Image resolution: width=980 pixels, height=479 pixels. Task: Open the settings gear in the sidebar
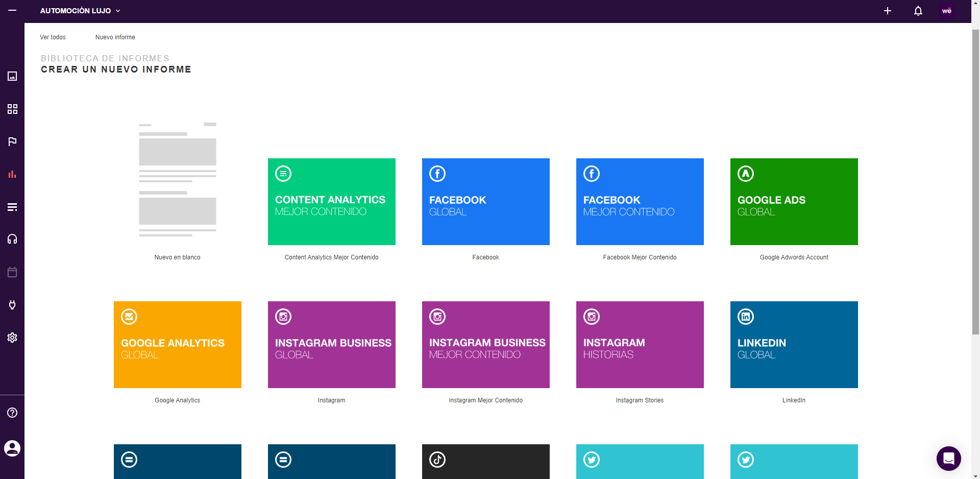click(12, 338)
